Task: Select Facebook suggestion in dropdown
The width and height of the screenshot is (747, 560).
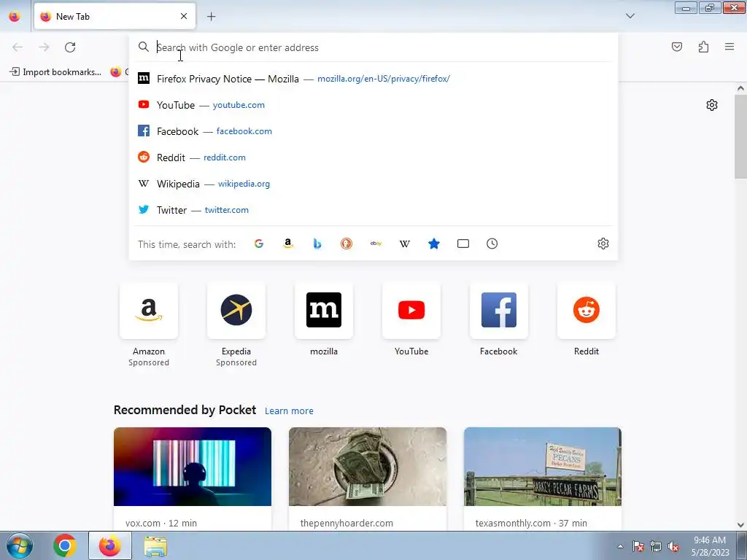Action: (x=373, y=131)
